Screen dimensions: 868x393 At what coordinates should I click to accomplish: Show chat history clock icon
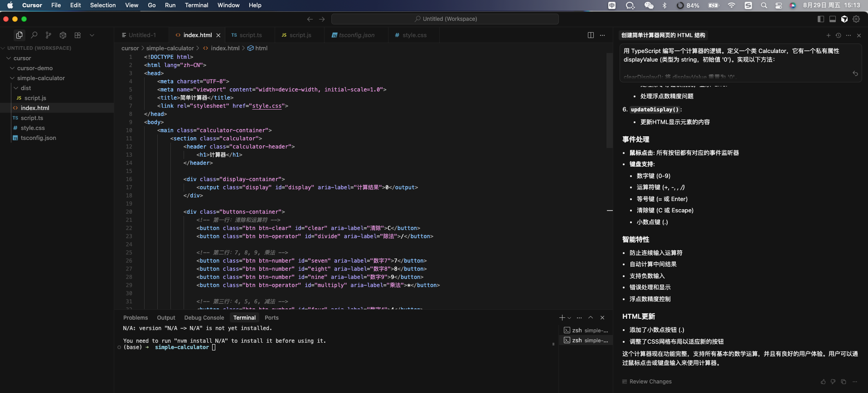[839, 35]
